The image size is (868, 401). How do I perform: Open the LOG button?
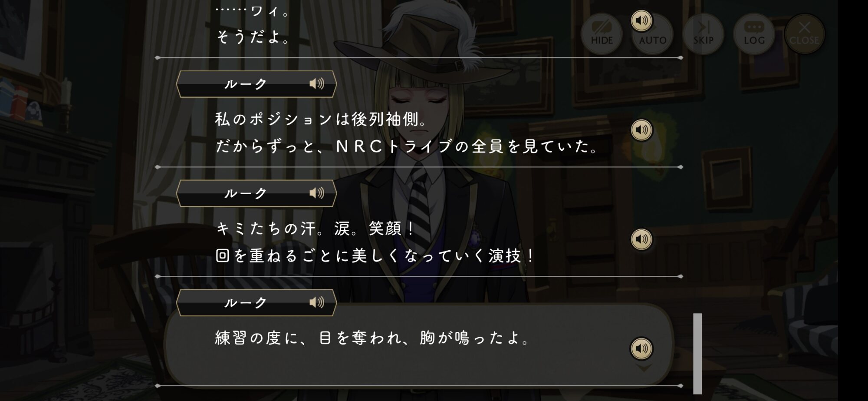click(754, 34)
